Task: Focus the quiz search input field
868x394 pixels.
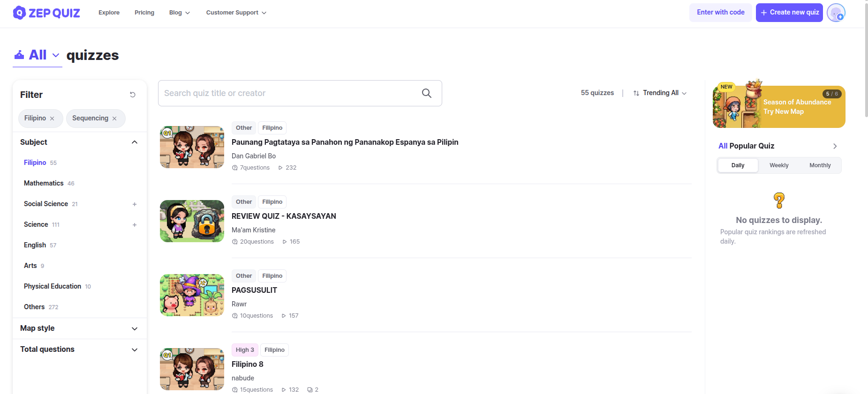Action: (x=288, y=93)
